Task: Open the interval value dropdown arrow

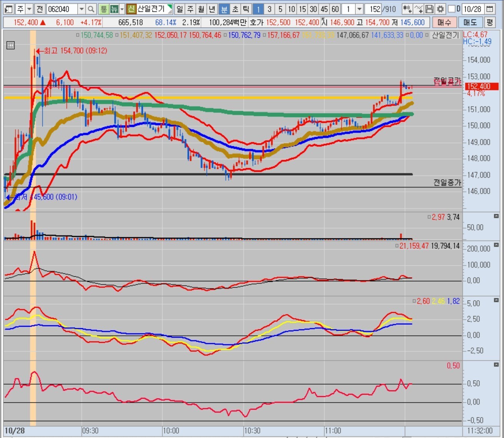Action: point(359,9)
